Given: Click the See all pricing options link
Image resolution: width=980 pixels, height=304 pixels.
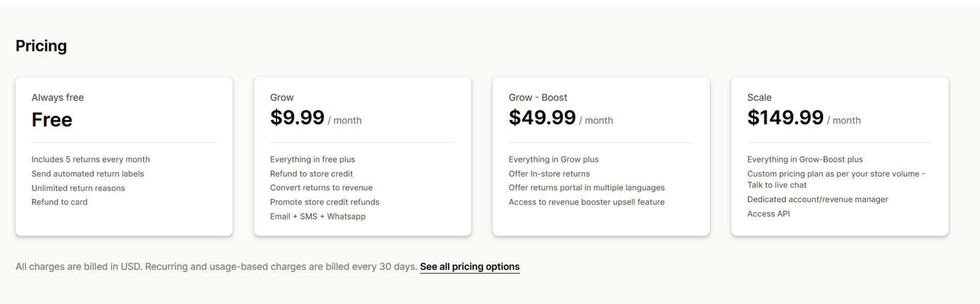Looking at the screenshot, I should [x=469, y=267].
